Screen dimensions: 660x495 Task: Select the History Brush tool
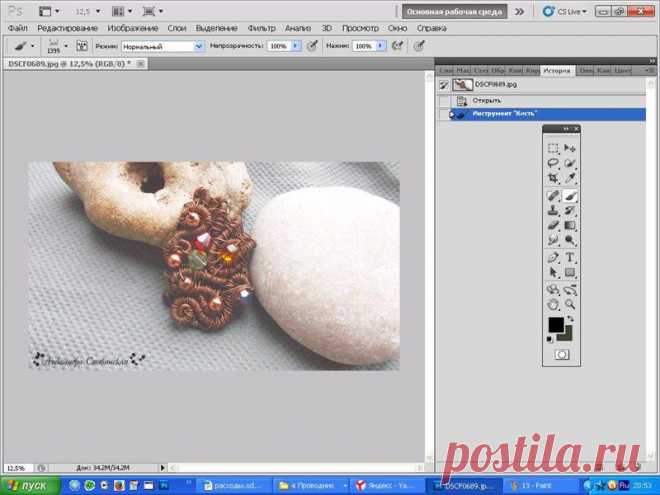tap(570, 211)
